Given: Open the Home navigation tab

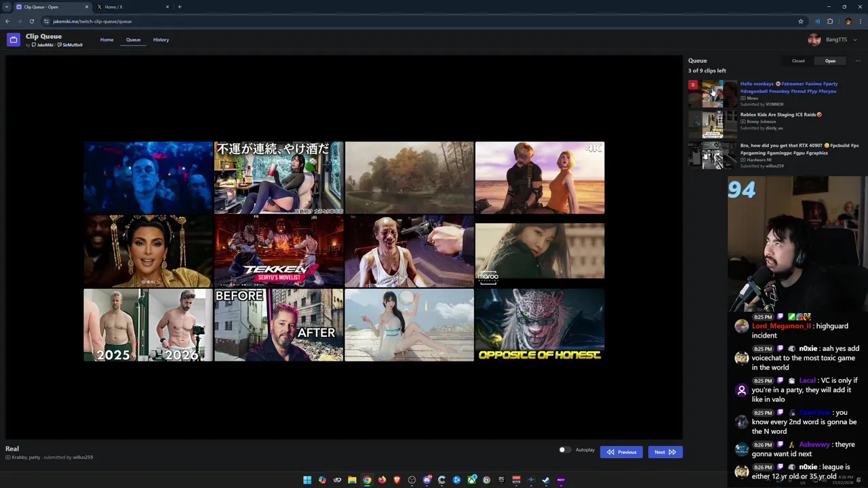Looking at the screenshot, I should [x=107, y=40].
